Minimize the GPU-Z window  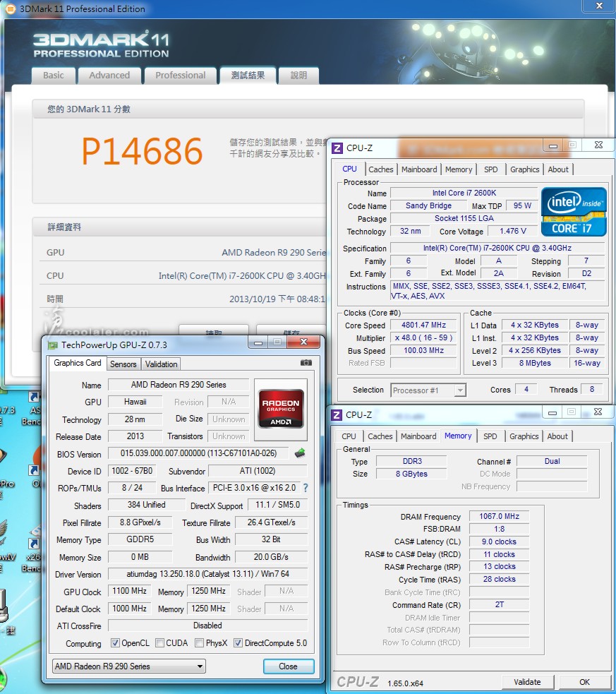(259, 342)
